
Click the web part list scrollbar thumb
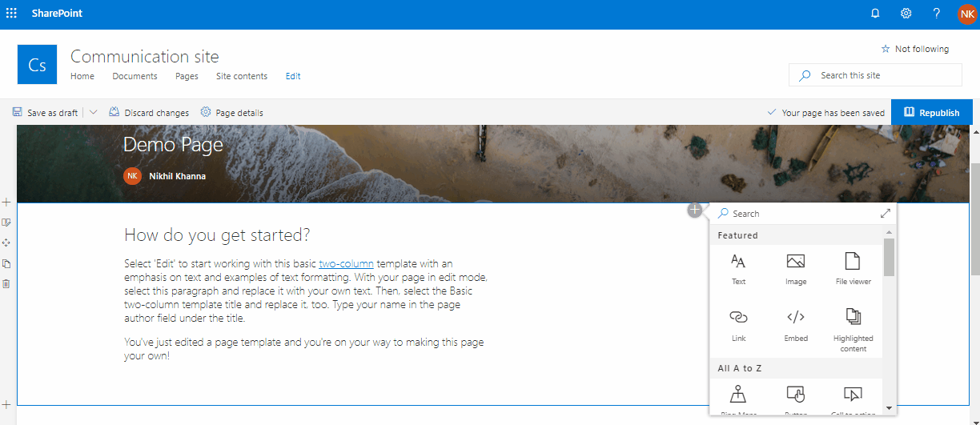point(889,257)
